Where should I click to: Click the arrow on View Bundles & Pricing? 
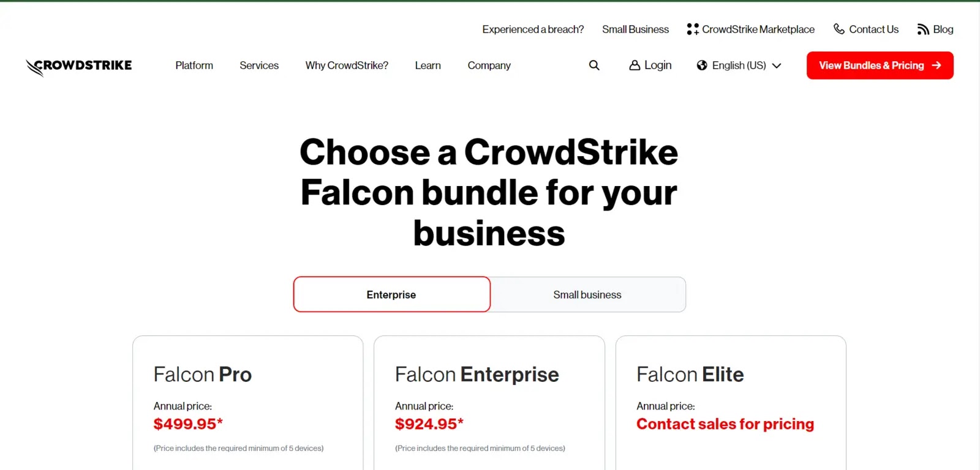click(937, 65)
